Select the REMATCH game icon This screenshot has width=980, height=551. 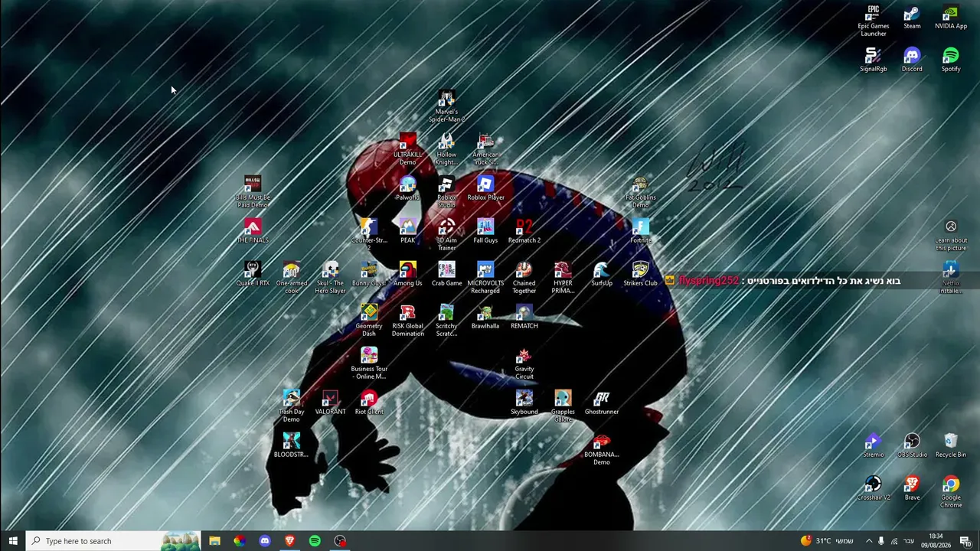coord(524,318)
